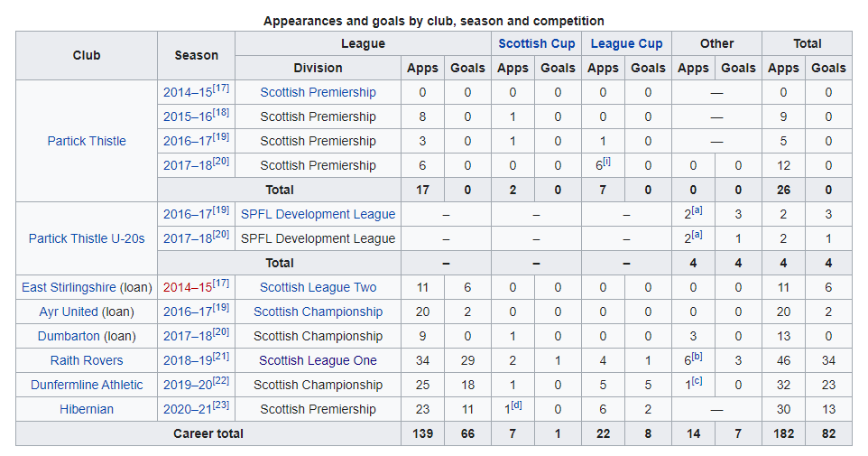Image resolution: width=868 pixels, height=456 pixels.
Task: Click the Partick Thistle club link
Action: pos(87,141)
